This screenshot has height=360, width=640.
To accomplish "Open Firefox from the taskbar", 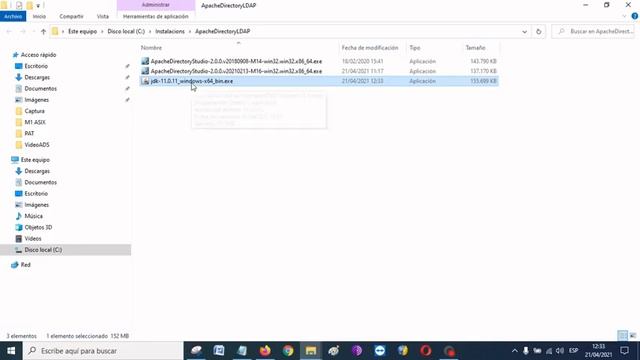I will [x=265, y=351].
